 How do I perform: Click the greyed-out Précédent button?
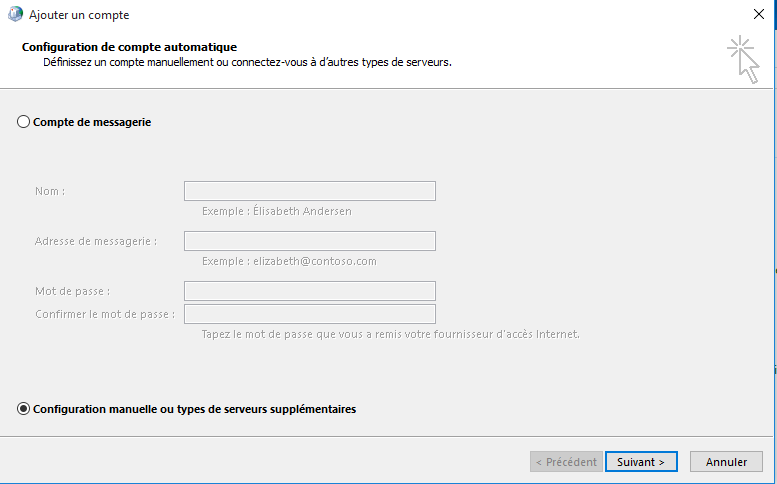coord(566,462)
